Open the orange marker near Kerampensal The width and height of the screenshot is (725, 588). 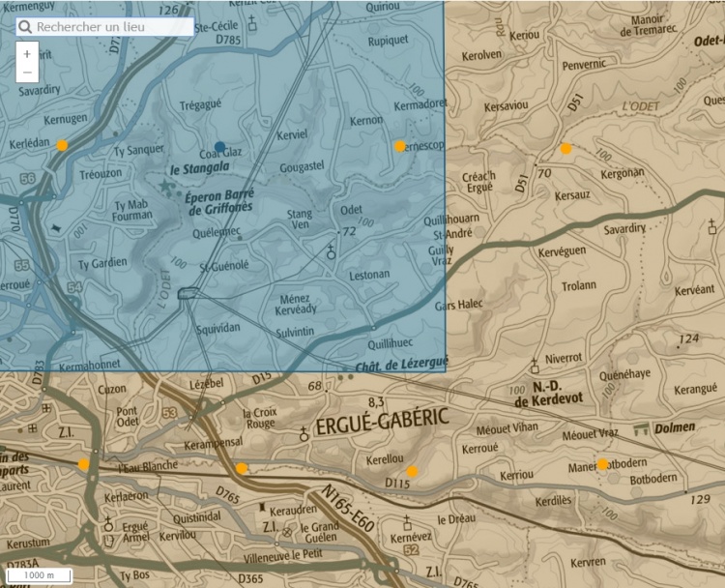(x=241, y=468)
